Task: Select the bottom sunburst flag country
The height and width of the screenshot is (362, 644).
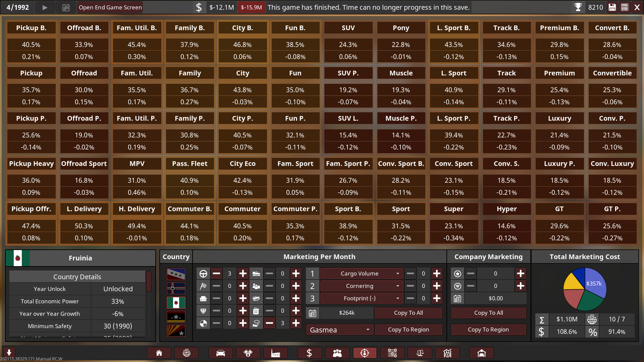Action: click(176, 331)
